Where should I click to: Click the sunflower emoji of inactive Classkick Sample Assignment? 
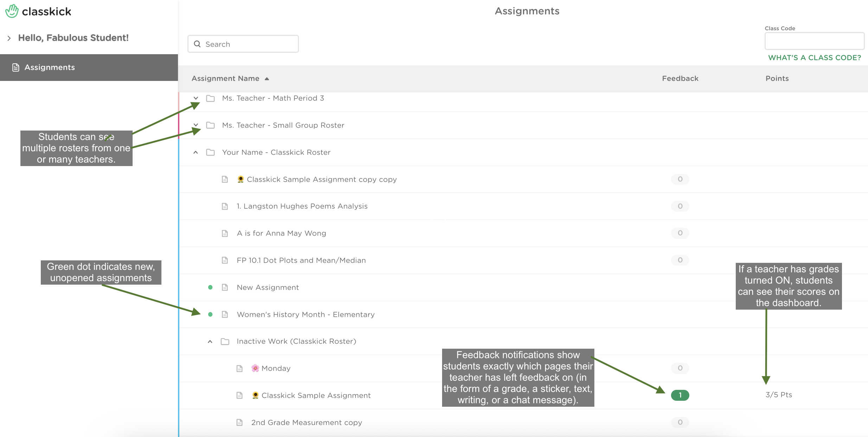255,395
